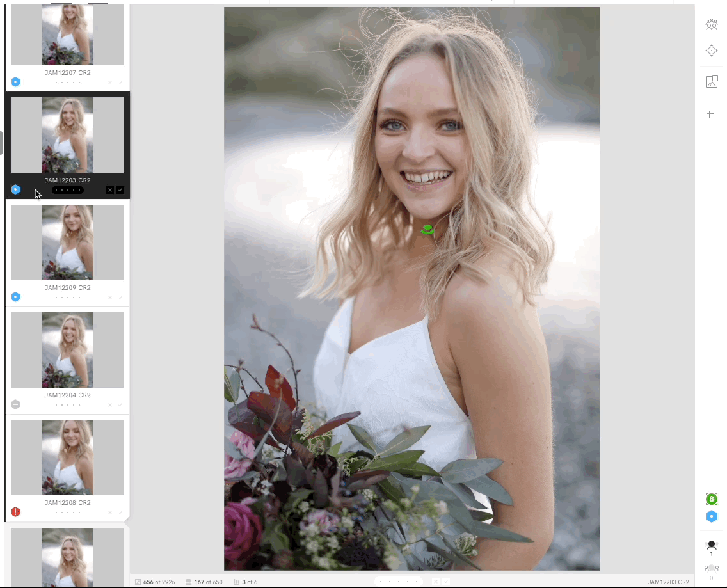Accept JAM12207.CR2 with its checkmark
The height and width of the screenshot is (588, 727).
(x=120, y=83)
